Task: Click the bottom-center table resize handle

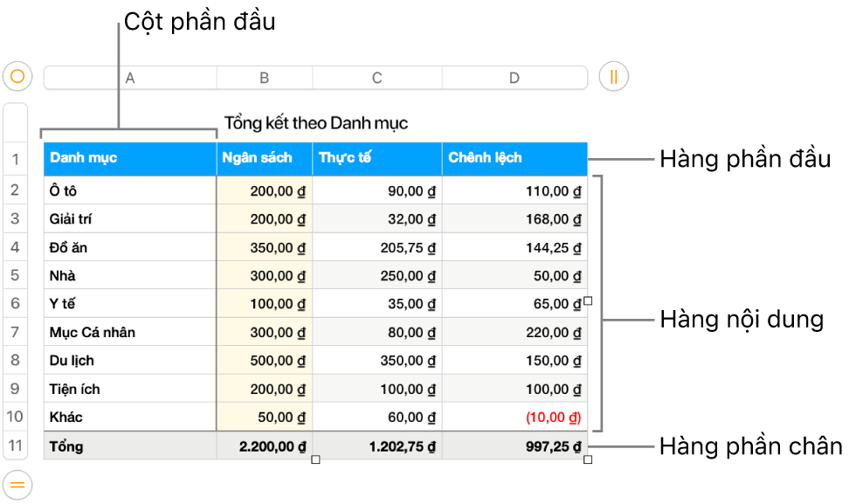Action: click(315, 459)
